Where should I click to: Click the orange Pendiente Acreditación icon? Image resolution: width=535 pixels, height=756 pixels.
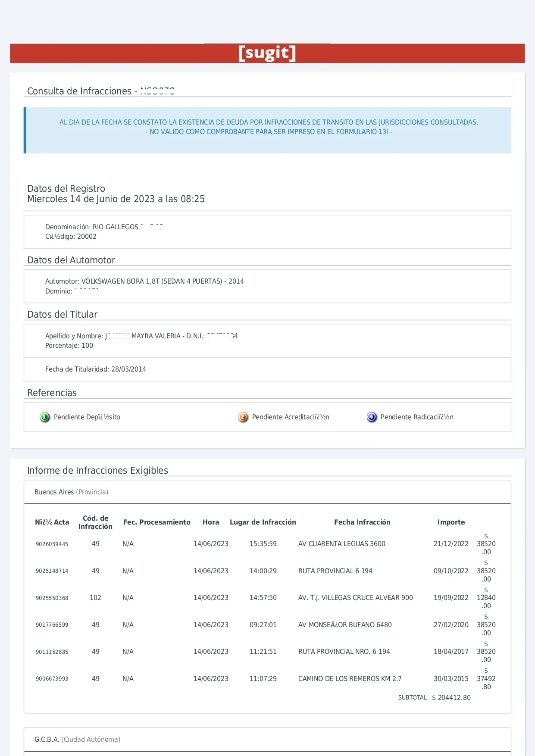pos(243,417)
